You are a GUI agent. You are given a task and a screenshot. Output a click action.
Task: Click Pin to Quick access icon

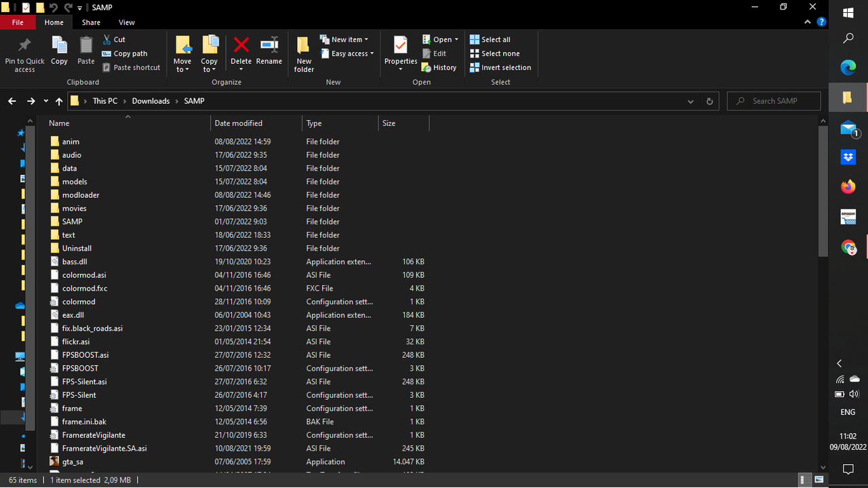coord(24,45)
